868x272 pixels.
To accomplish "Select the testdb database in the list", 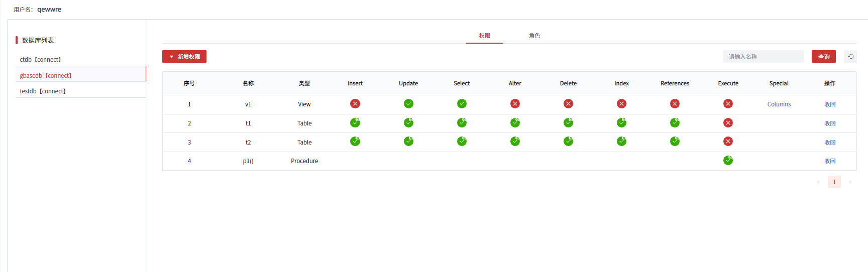I will 43,91.
